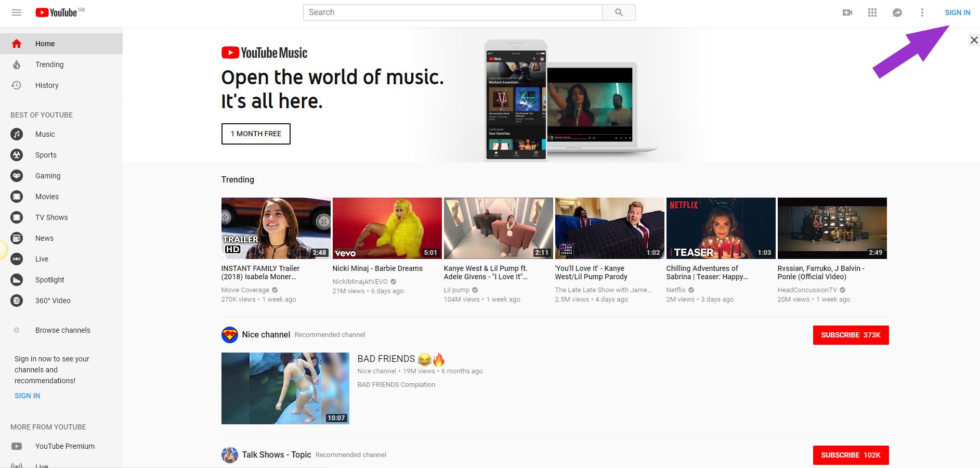
Task: Open the Movies sidebar item
Action: tap(61, 197)
